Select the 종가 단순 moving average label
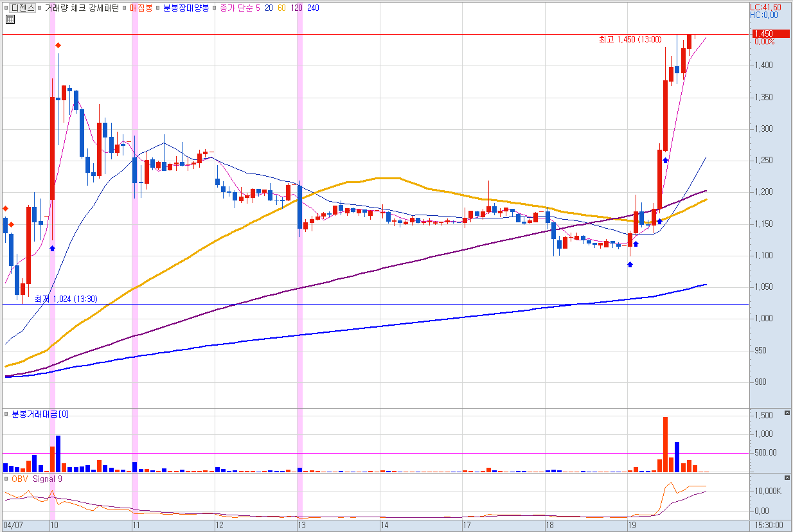 point(236,8)
